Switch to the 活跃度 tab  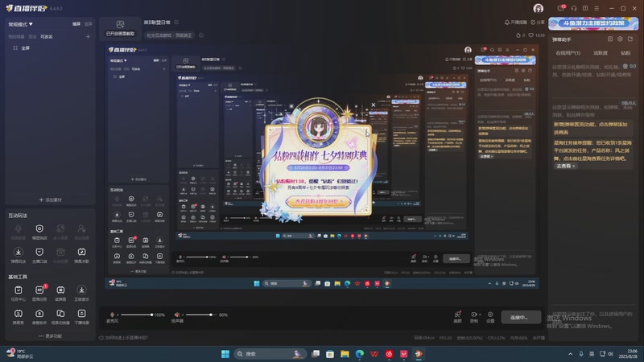pyautogui.click(x=601, y=53)
